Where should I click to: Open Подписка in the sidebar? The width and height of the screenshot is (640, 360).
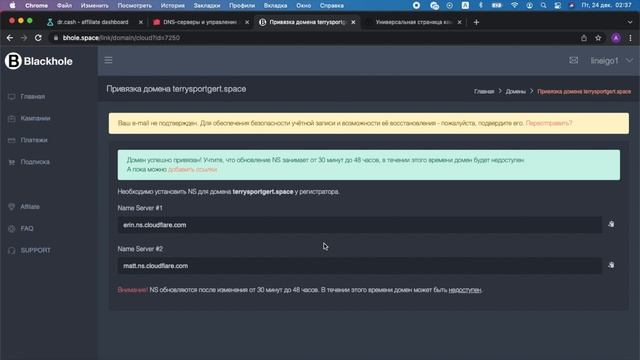click(35, 162)
